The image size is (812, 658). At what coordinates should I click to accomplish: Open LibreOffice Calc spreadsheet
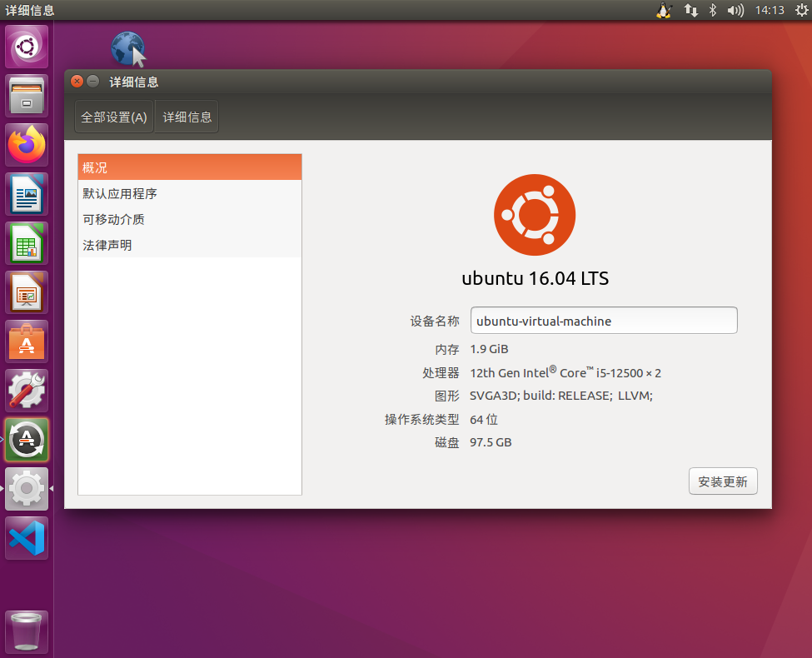[x=27, y=243]
